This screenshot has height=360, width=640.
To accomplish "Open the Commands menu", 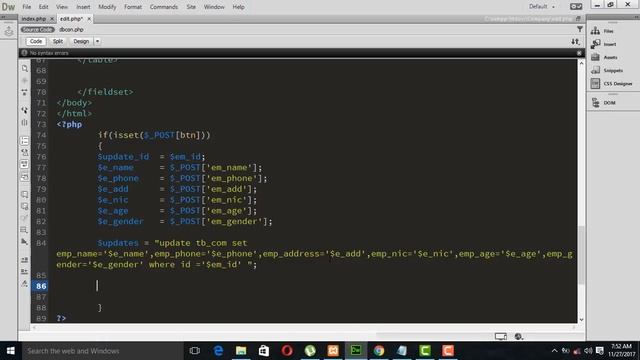I will tap(164, 7).
